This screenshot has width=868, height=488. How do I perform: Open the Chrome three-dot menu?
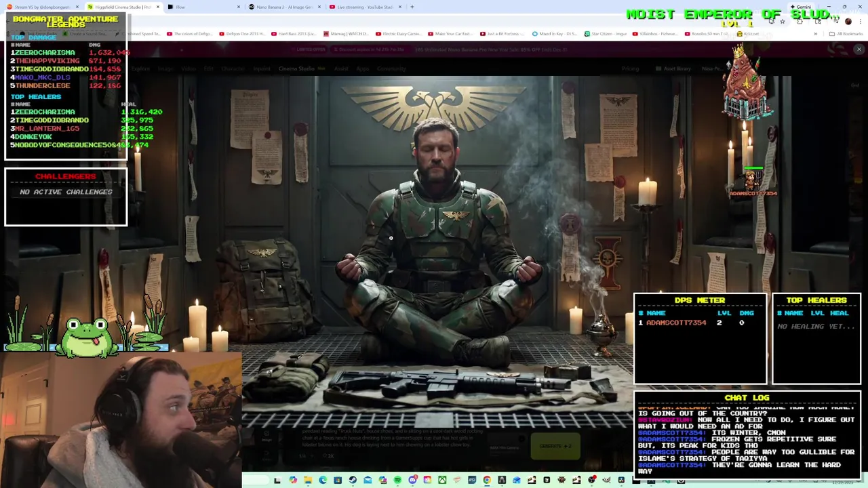click(x=859, y=21)
